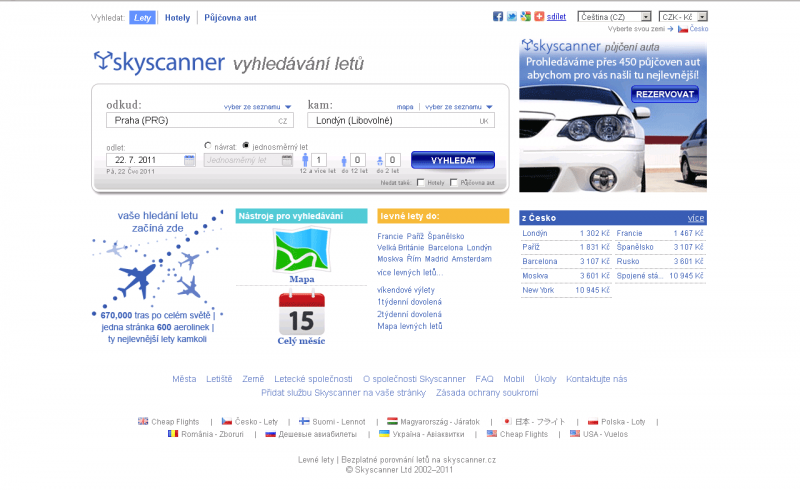The height and width of the screenshot is (490, 800).
Task: Open the Celý měsíc calendar icon
Action: pos(301,313)
